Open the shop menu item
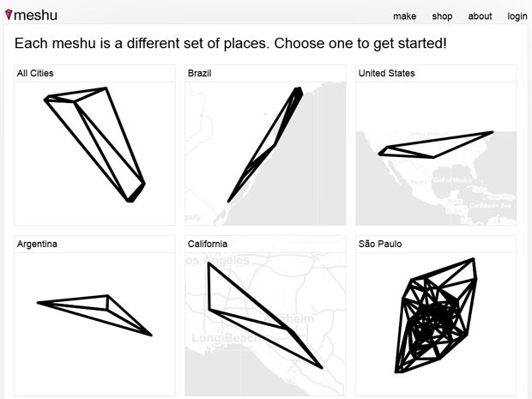 (442, 16)
